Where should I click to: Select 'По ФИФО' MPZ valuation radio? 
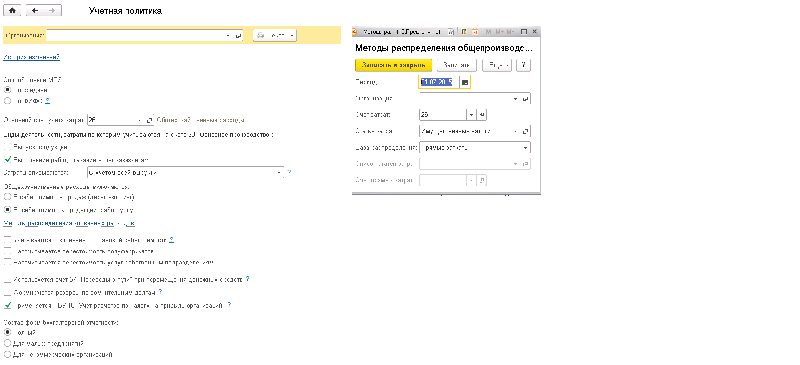[x=7, y=101]
